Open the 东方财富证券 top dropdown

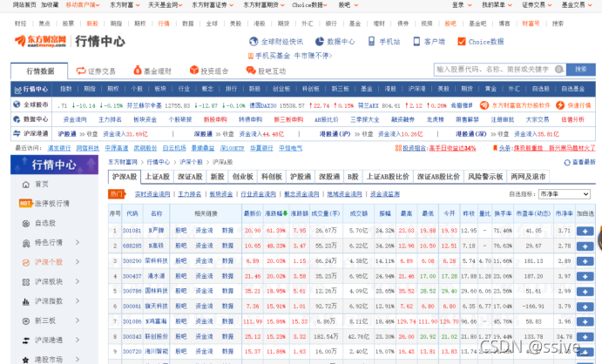click(213, 5)
